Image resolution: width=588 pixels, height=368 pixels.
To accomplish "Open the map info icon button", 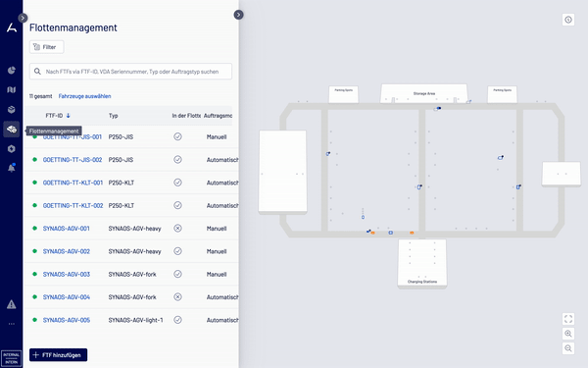I will (568, 20).
